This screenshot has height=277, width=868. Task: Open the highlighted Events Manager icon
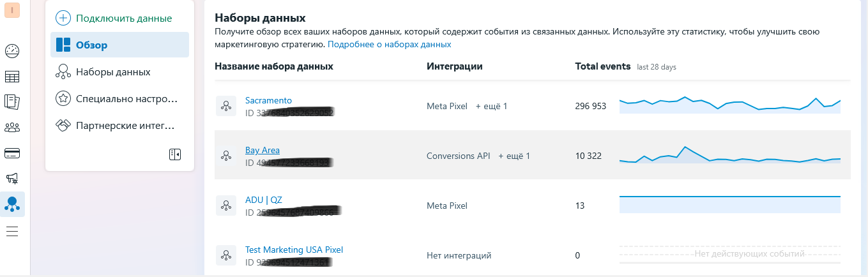(x=12, y=204)
